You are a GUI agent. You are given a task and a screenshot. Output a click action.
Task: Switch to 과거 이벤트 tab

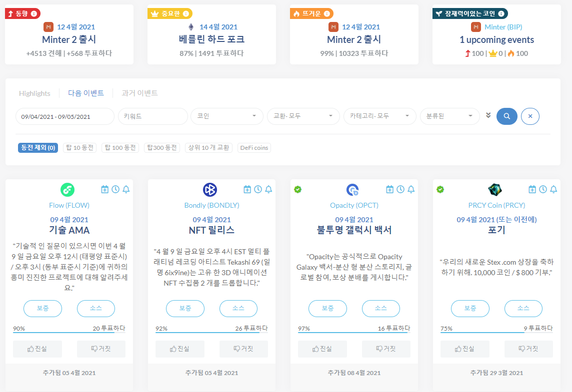(139, 93)
